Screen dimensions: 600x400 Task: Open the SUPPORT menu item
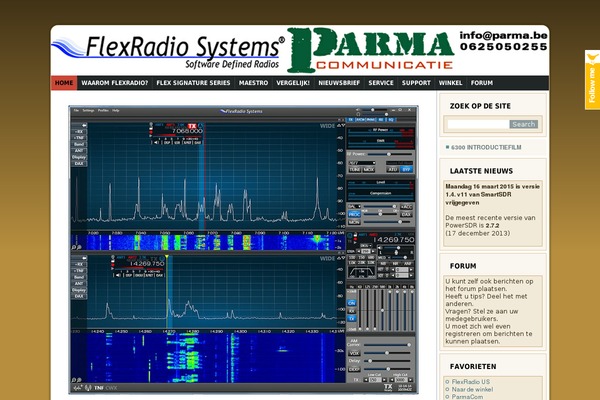point(416,83)
